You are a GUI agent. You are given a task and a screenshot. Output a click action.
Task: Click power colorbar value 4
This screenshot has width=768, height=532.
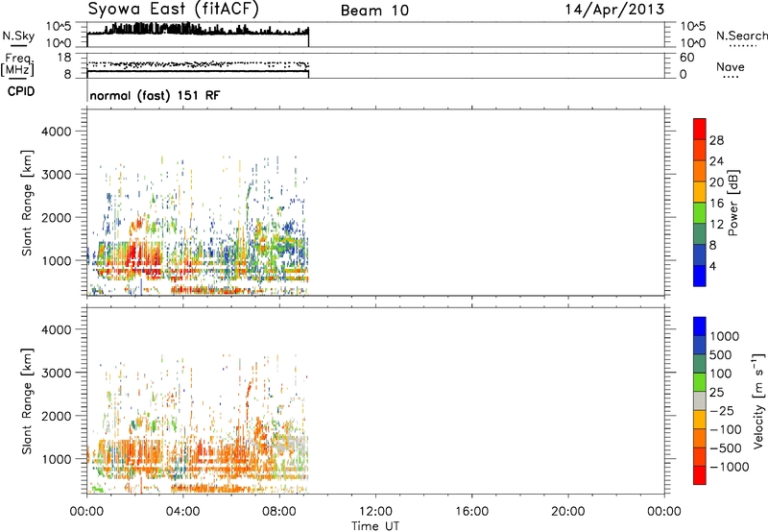coord(712,266)
